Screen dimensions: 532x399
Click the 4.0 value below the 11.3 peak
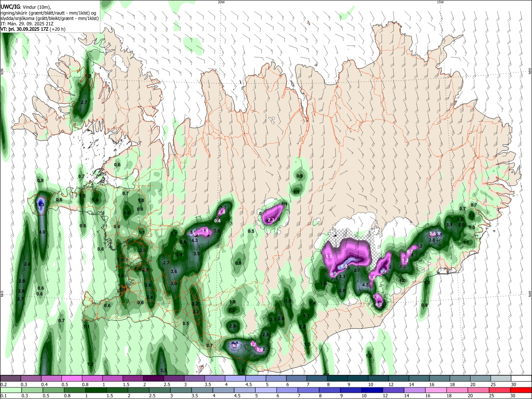[x=42, y=232]
